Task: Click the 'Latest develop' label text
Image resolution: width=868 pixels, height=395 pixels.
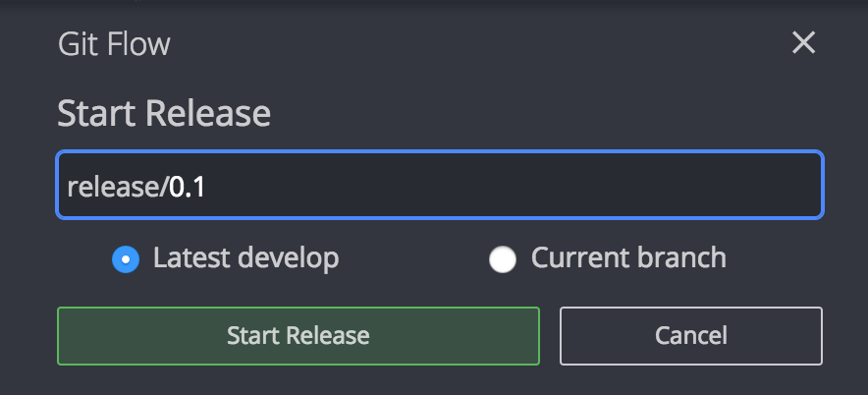Action: (245, 258)
